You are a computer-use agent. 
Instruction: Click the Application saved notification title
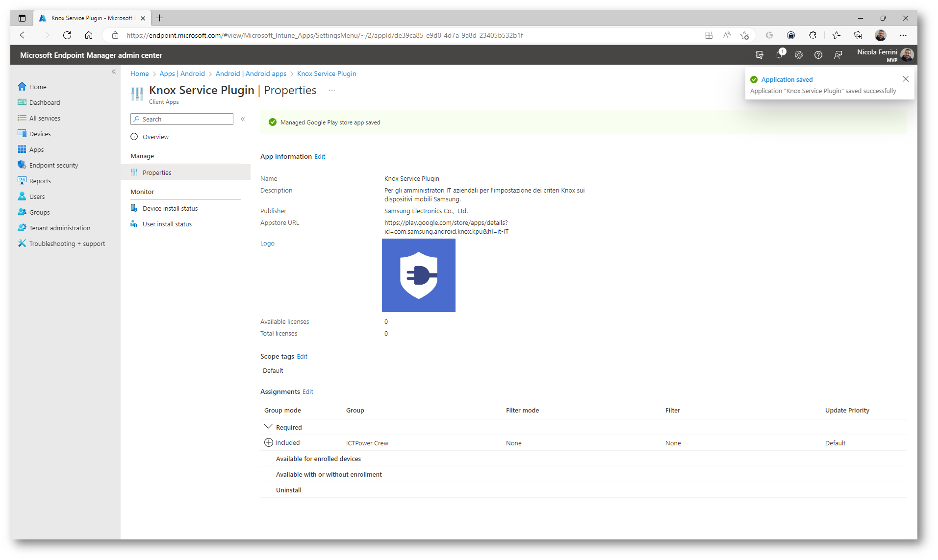click(786, 79)
